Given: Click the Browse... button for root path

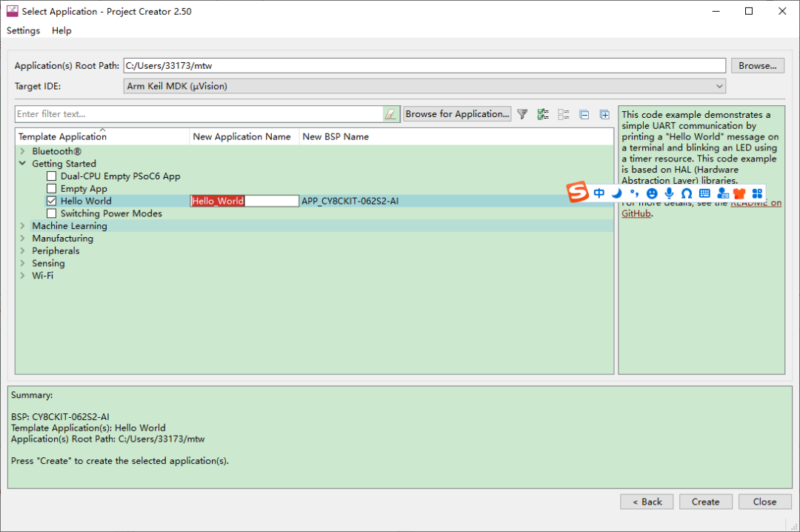Looking at the screenshot, I should pos(758,66).
